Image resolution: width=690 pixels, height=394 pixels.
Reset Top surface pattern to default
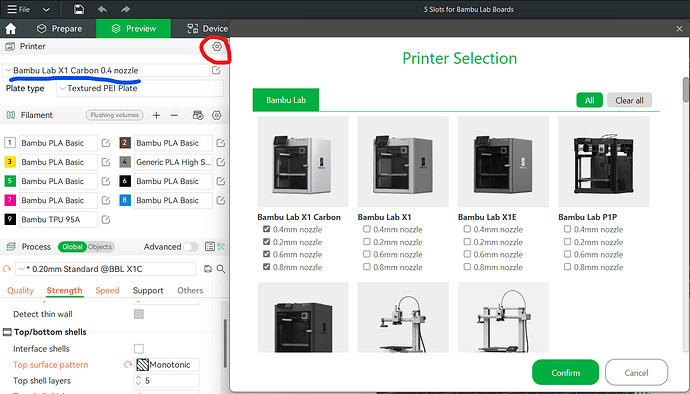pos(128,365)
